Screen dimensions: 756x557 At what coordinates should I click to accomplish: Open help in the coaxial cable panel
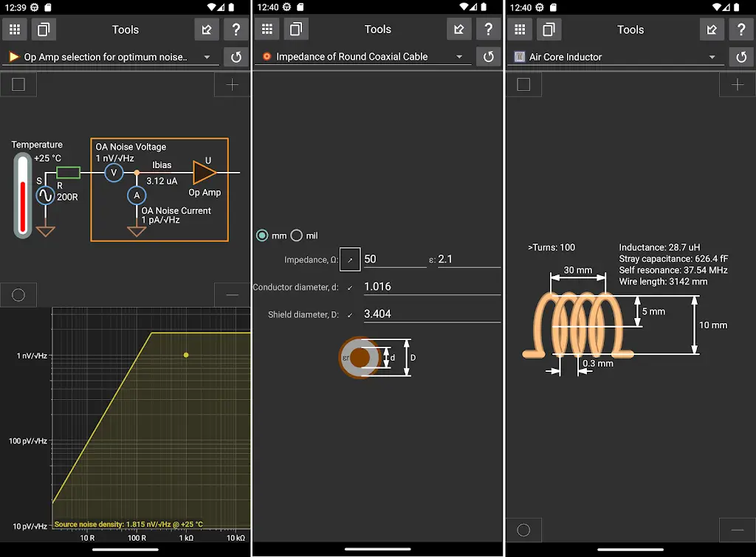(488, 30)
